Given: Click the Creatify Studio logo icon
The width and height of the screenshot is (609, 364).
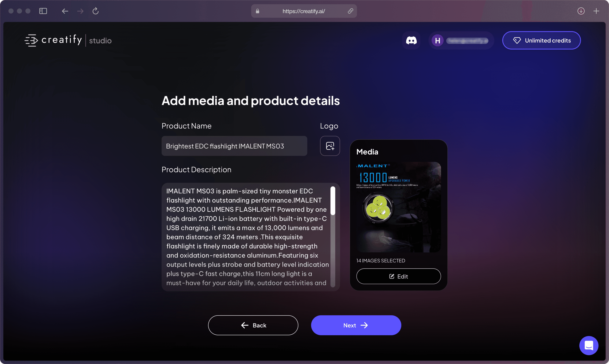Looking at the screenshot, I should [x=32, y=40].
